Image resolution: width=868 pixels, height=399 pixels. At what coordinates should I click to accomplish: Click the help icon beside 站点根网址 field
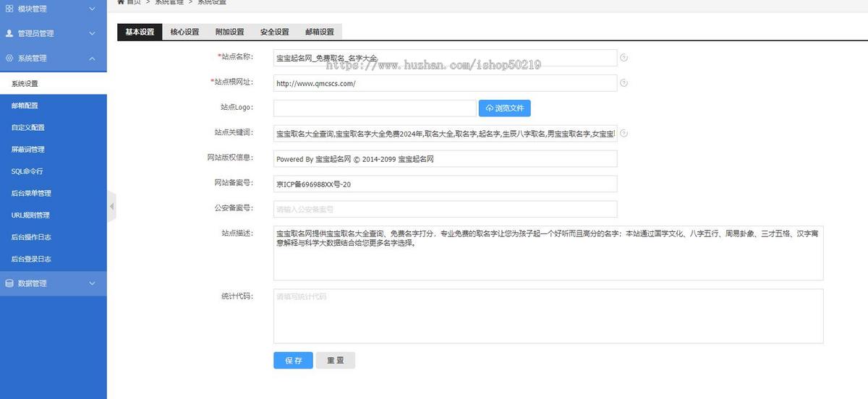[624, 83]
